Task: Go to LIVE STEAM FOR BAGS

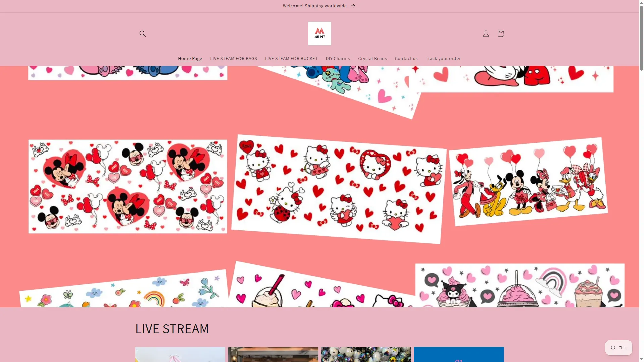Action: click(x=233, y=58)
